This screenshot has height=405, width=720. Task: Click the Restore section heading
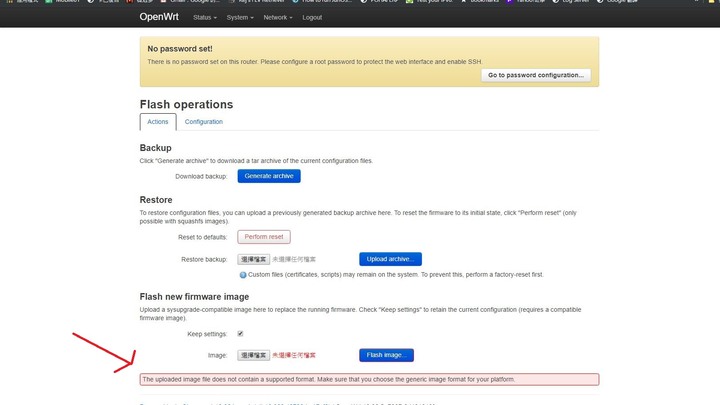click(156, 200)
